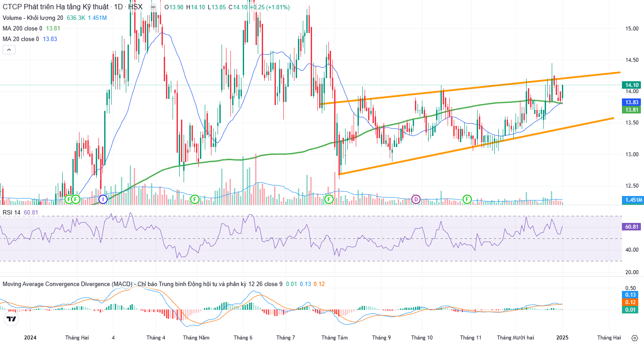Click the +0.25 (+1.81%) change value
Image resolution: width=644 pixels, height=343 pixels.
(270, 7)
